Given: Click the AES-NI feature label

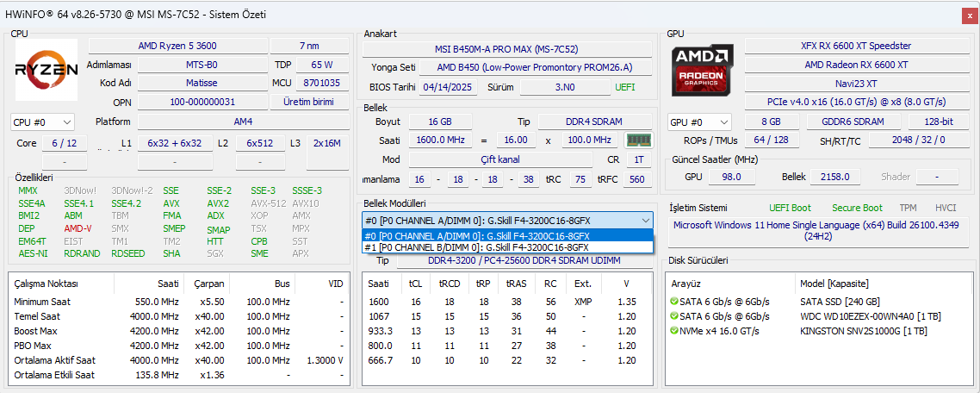Looking at the screenshot, I should 33,253.
